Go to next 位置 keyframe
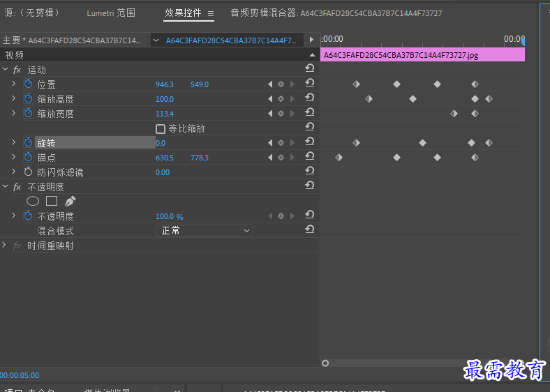The width and height of the screenshot is (550, 392). click(x=292, y=84)
